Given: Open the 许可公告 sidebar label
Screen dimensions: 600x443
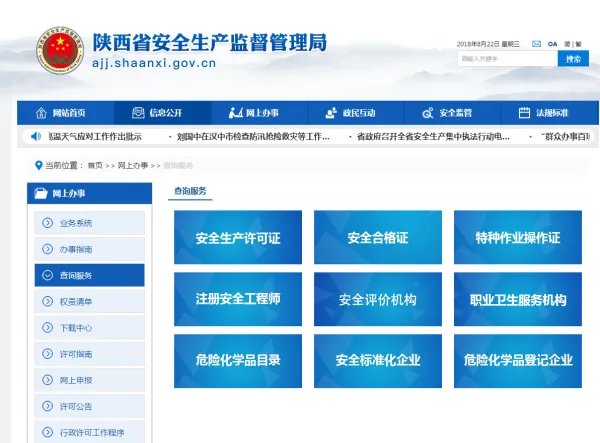Looking at the screenshot, I should [x=76, y=407].
